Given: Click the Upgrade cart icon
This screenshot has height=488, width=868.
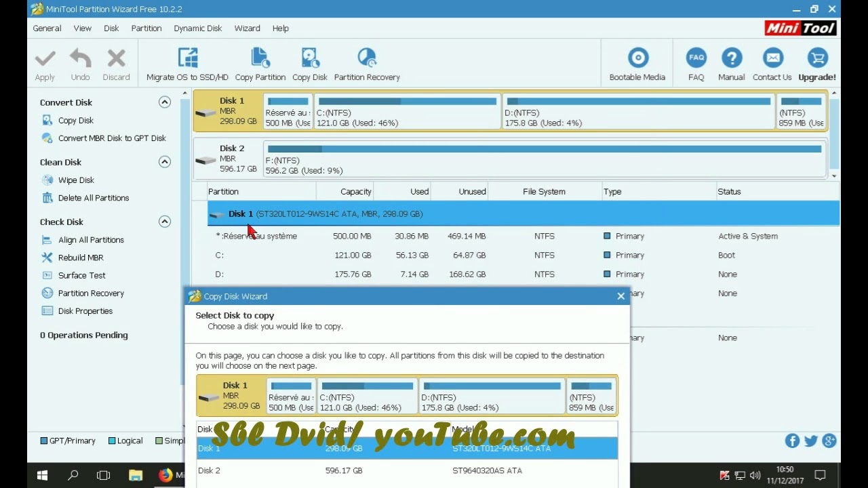Looking at the screenshot, I should (x=817, y=58).
